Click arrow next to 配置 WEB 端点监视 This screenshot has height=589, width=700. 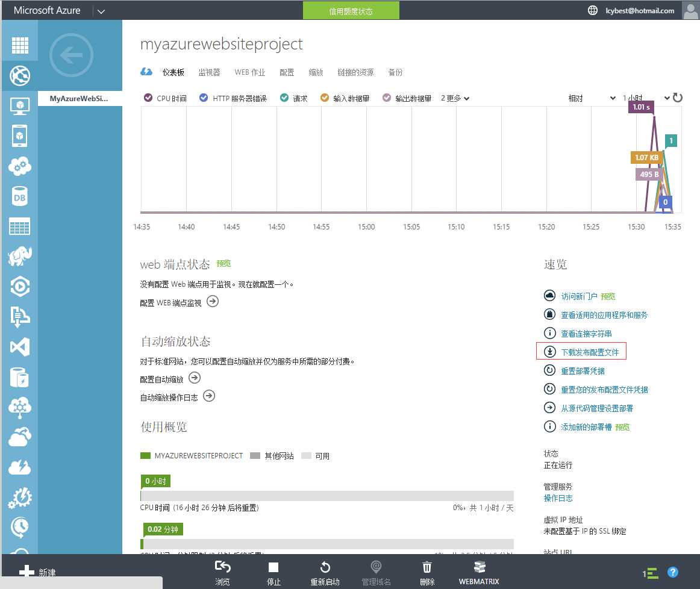[213, 302]
